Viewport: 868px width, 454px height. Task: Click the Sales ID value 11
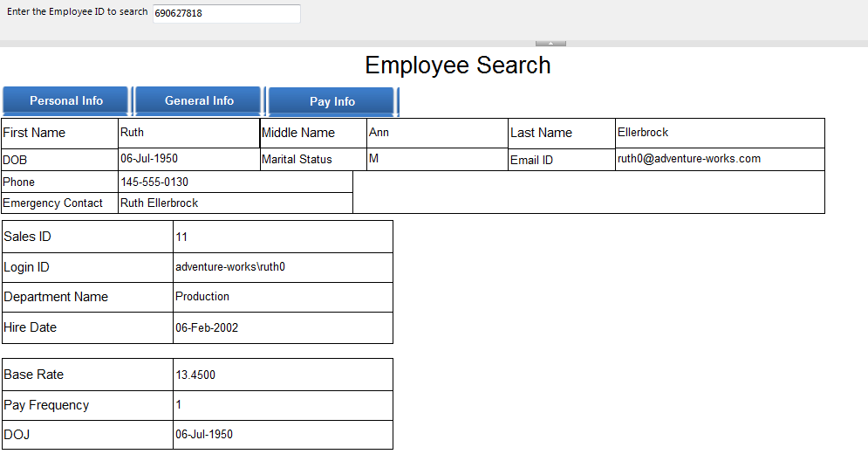pos(181,237)
